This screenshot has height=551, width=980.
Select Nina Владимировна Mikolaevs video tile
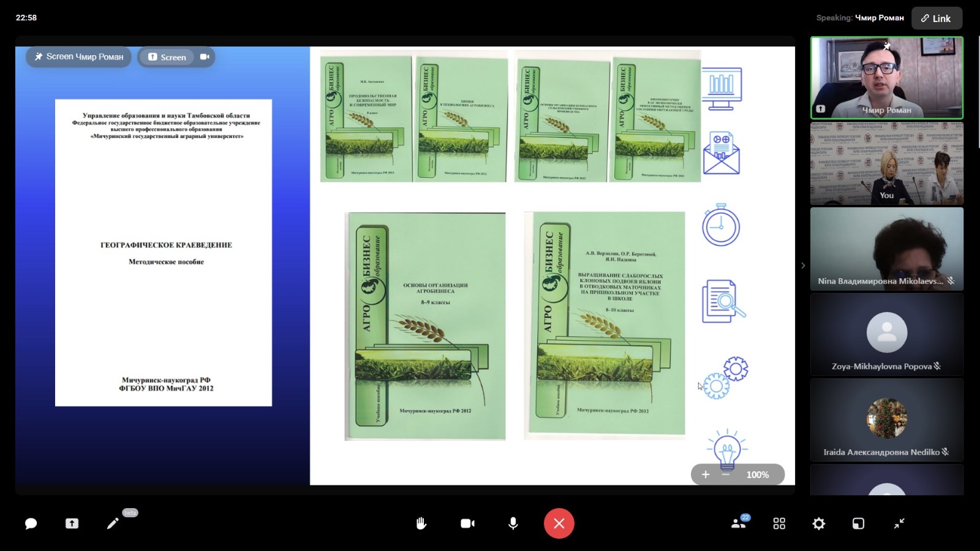(886, 249)
